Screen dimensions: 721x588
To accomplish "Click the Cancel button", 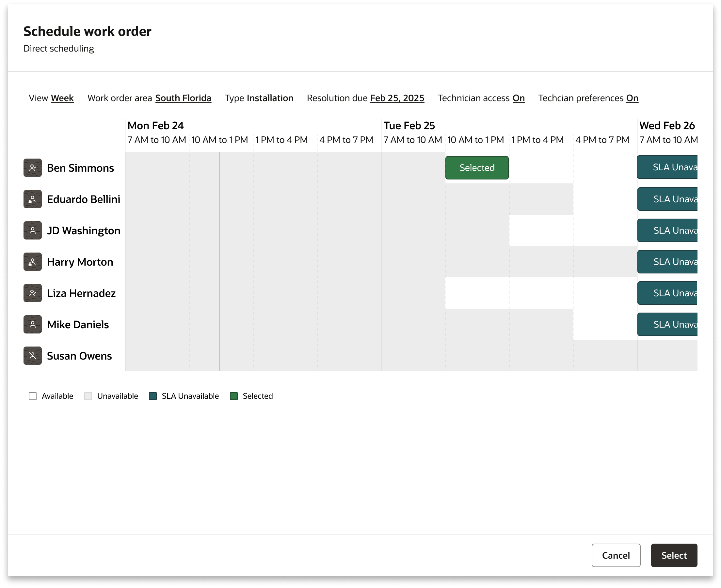I will (x=616, y=555).
